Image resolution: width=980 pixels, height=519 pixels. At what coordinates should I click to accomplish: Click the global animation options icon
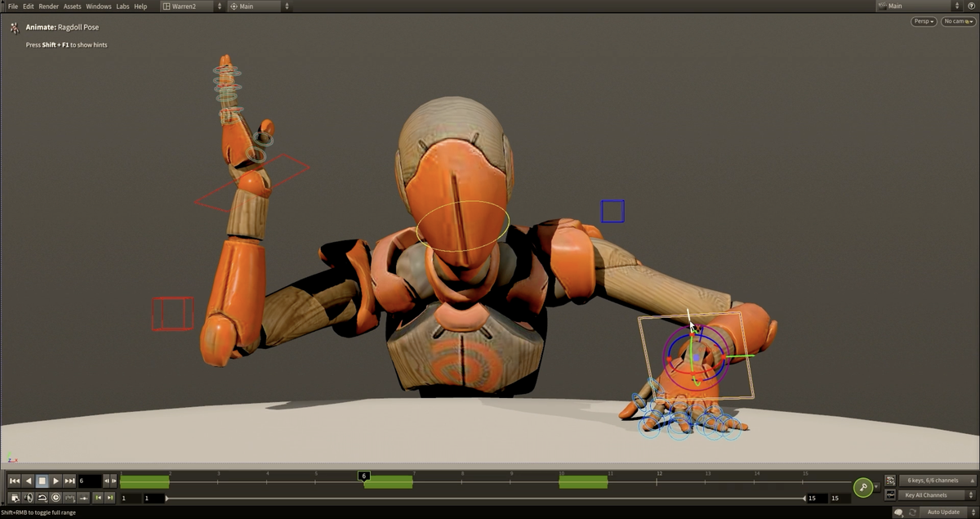[x=13, y=497]
